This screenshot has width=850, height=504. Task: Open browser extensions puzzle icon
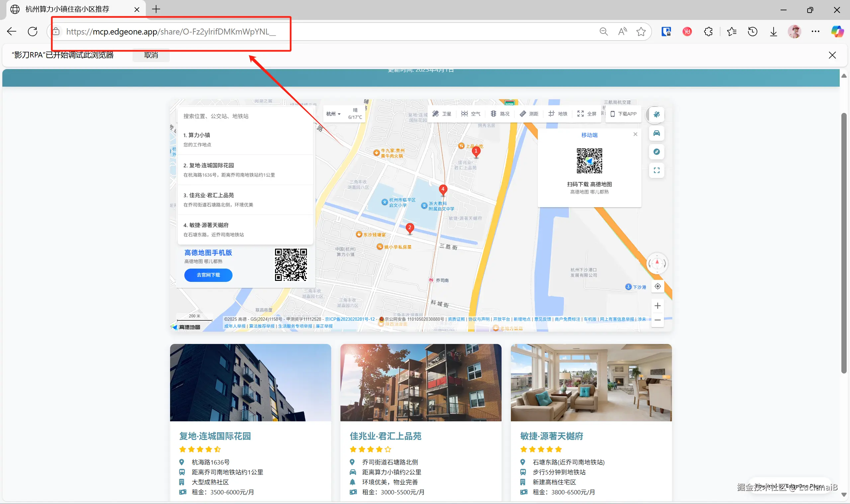coord(708,32)
